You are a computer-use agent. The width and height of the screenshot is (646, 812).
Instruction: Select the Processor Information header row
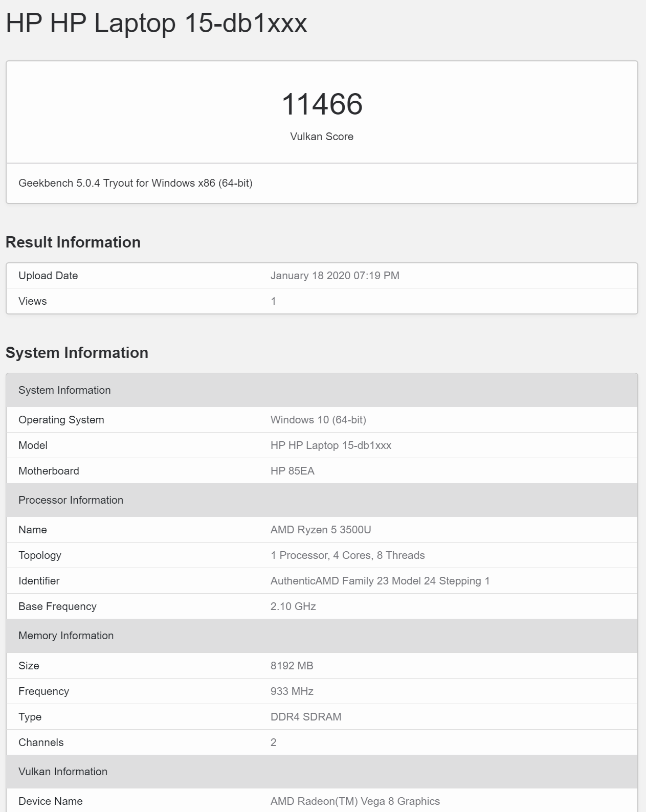click(x=322, y=500)
